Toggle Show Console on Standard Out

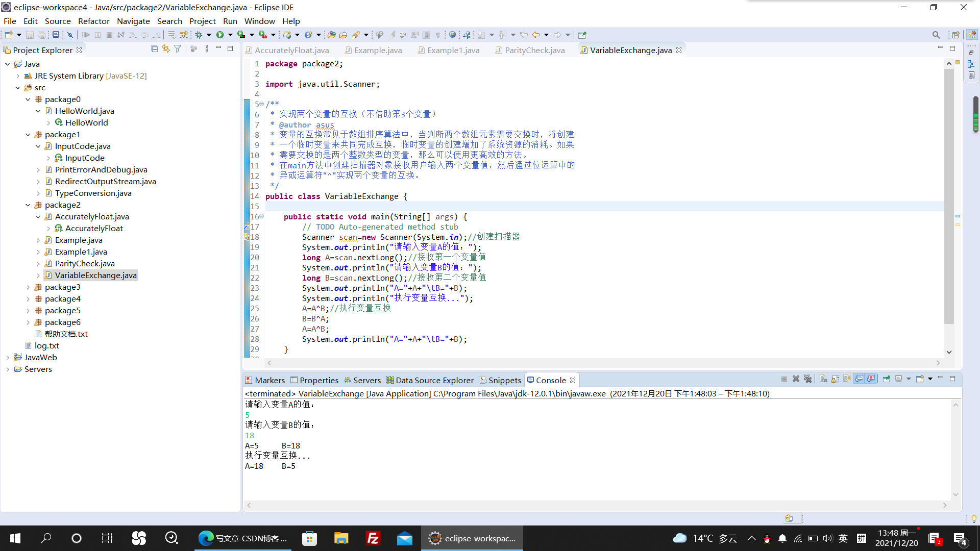pos(859,379)
